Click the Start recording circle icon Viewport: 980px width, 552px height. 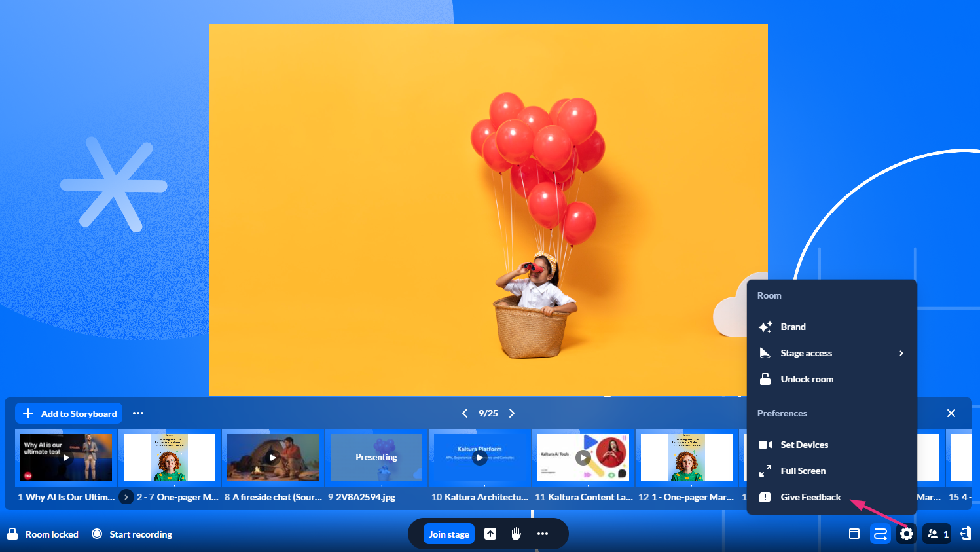coord(97,534)
